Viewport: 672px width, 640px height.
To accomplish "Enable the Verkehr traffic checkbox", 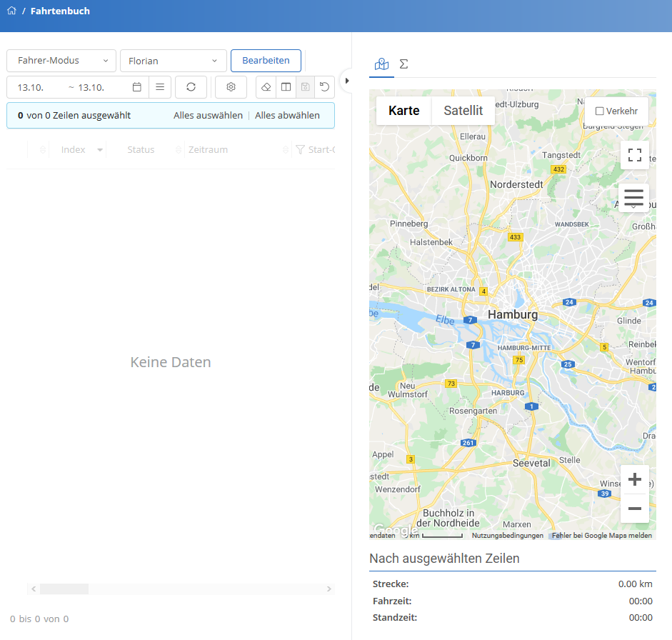I will pyautogui.click(x=600, y=111).
